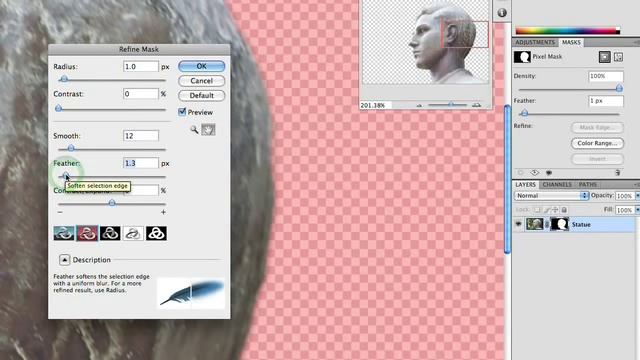This screenshot has width=640, height=360.
Task: Click the Navigator statue preview thumbnail
Action: point(426,42)
